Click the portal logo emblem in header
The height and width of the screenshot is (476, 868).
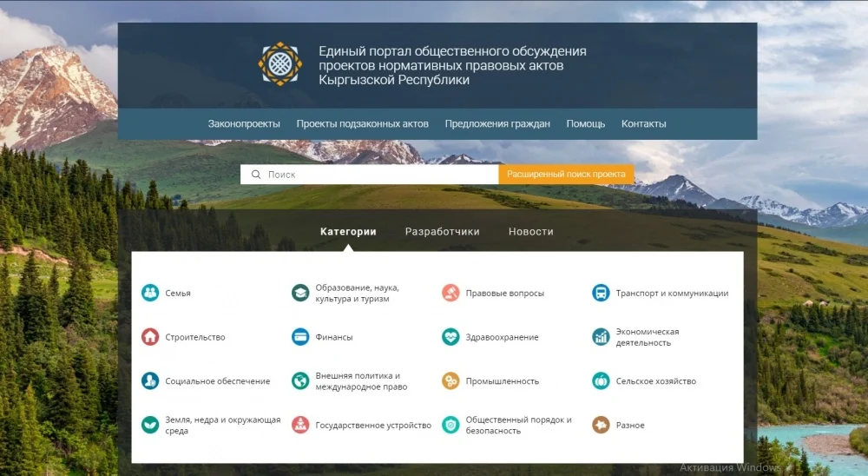280,63
